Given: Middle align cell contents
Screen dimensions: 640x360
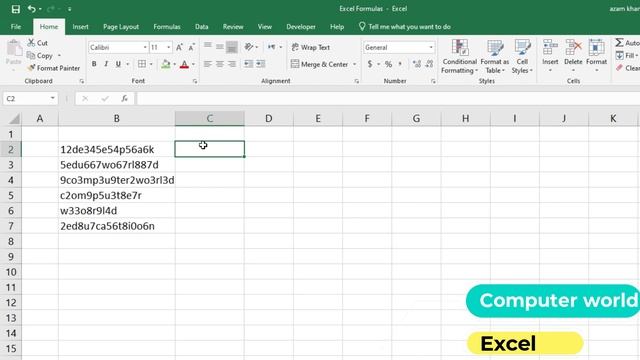Looking at the screenshot, I should (220, 47).
